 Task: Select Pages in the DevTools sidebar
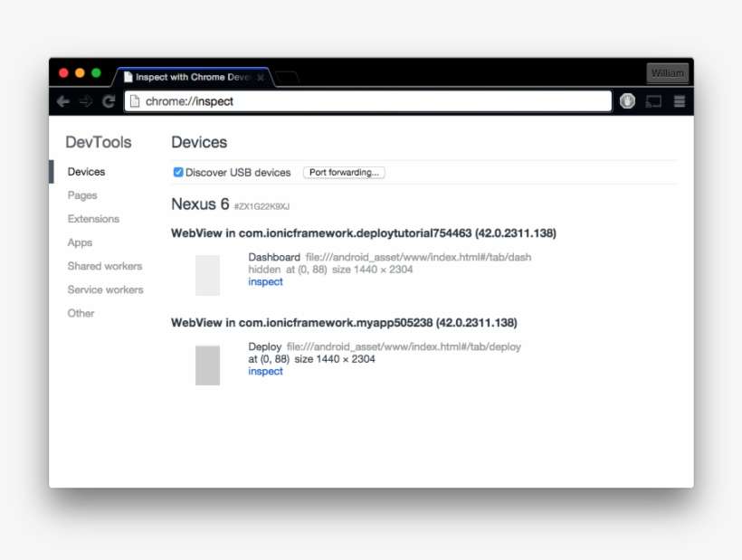coord(82,195)
